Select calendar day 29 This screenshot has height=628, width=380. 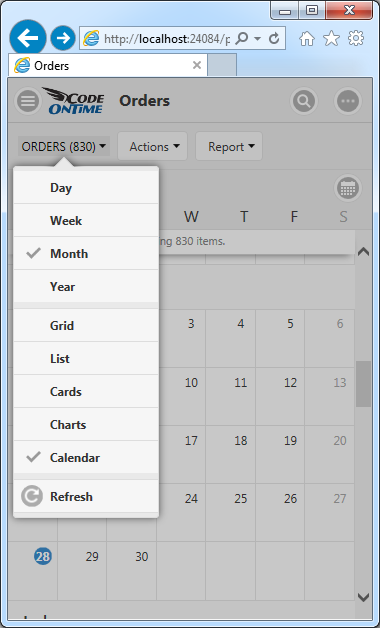click(x=82, y=571)
